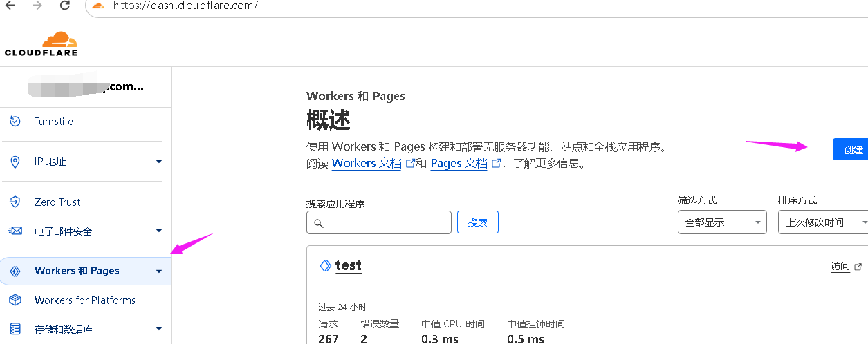Reload the page with the refresh icon

click(65, 6)
